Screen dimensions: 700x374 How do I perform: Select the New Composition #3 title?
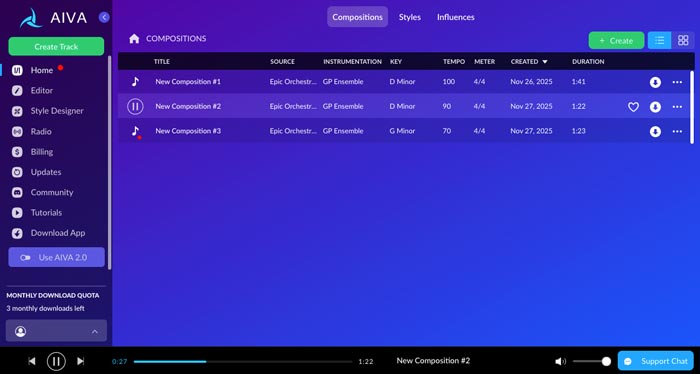point(188,131)
